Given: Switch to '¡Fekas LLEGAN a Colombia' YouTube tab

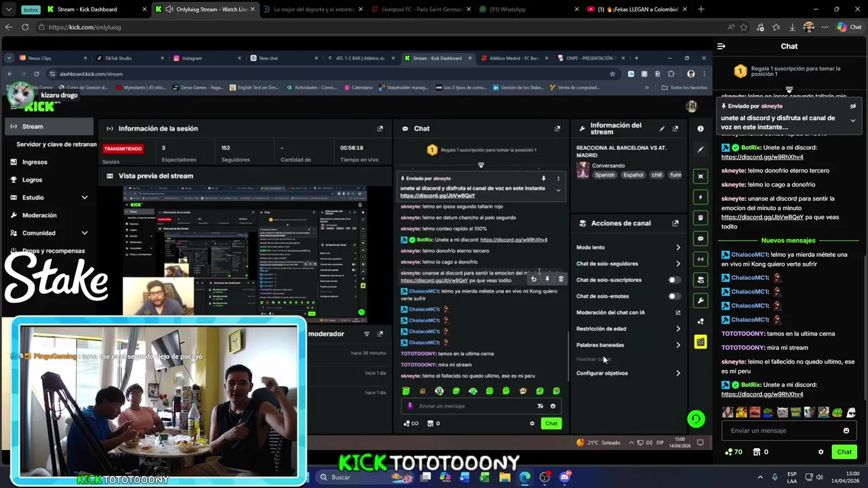Looking at the screenshot, I should coord(636,9).
